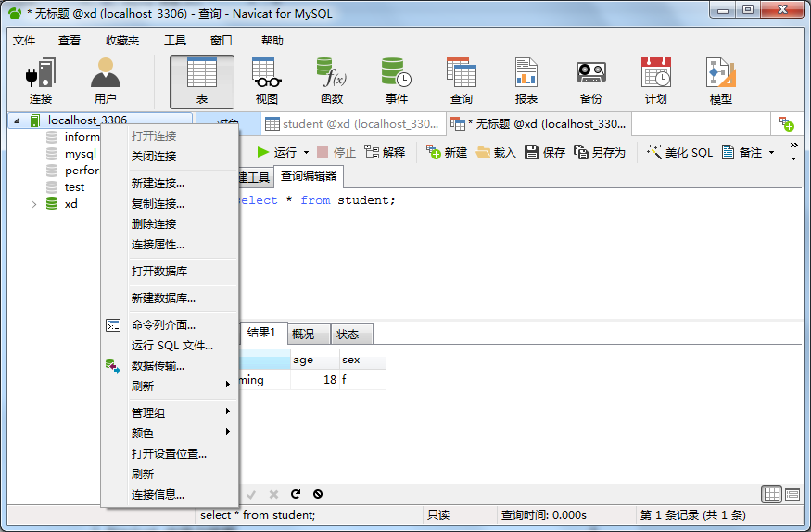This screenshot has height=532, width=811.
Task: Switch to the 无标题 @xd query tab
Action: (x=539, y=124)
